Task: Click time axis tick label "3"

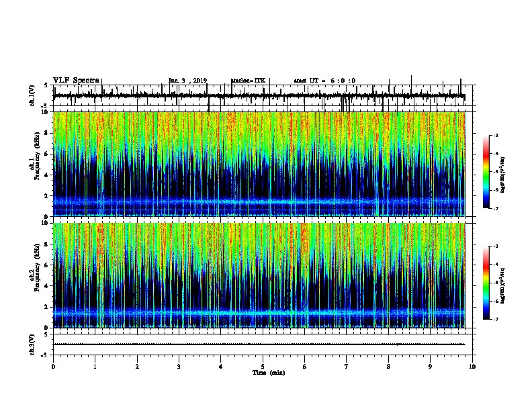Action: (179, 367)
